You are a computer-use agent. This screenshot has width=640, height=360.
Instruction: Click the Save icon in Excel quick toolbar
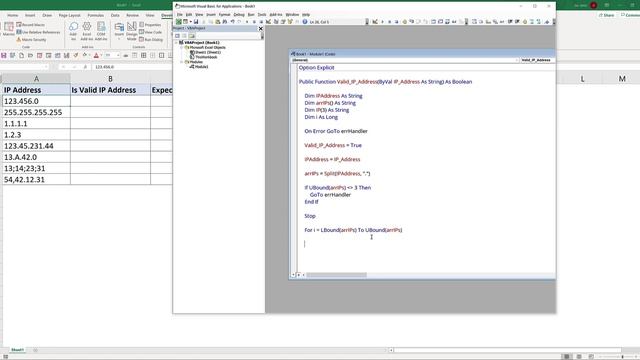(4, 55)
